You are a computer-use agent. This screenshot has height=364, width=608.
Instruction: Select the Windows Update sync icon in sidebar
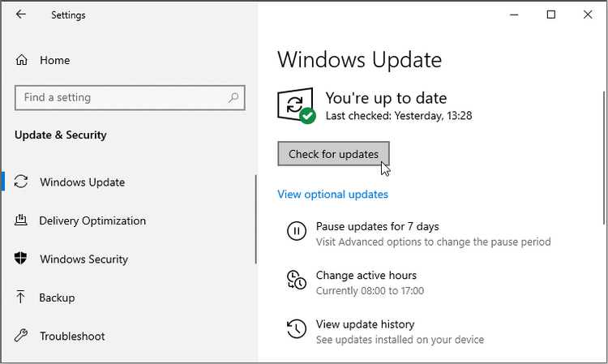(x=22, y=182)
